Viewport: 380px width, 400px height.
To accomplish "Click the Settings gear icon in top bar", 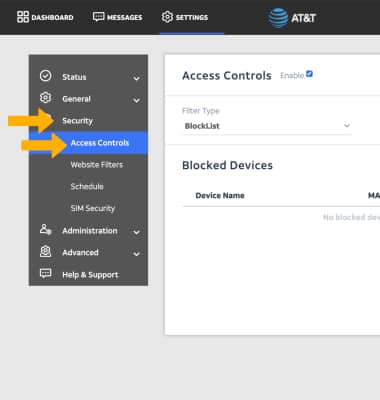I will [x=167, y=17].
